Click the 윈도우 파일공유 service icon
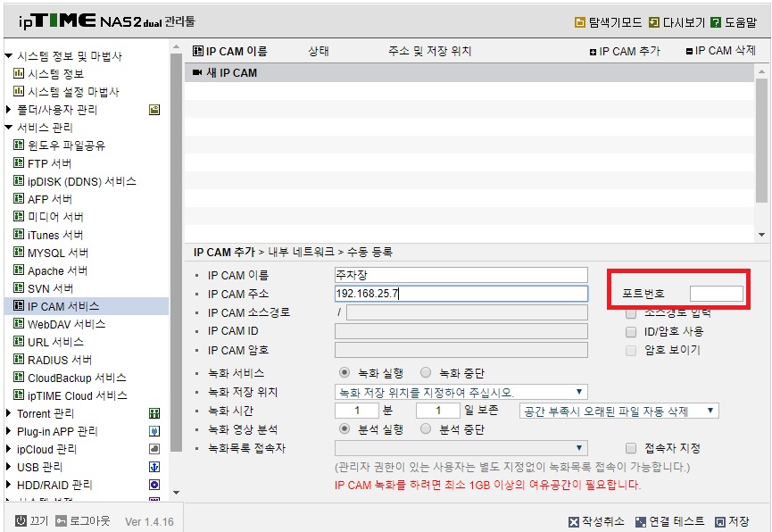Image resolution: width=772 pixels, height=532 pixels. [19, 145]
